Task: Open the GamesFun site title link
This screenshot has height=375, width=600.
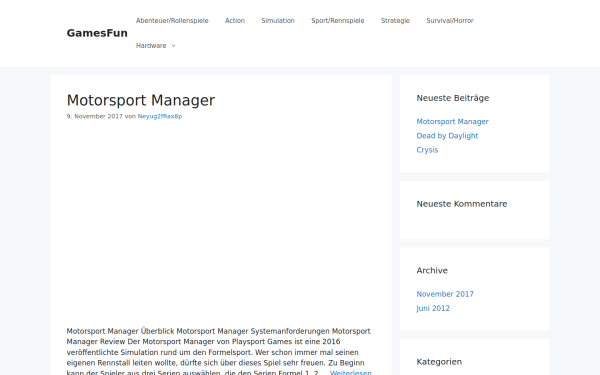Action: 97,33
